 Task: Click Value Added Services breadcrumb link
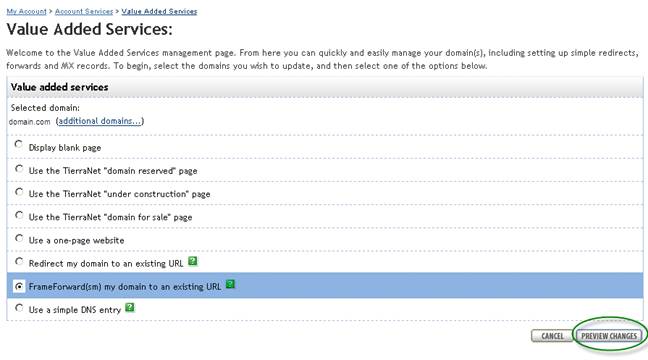click(159, 12)
